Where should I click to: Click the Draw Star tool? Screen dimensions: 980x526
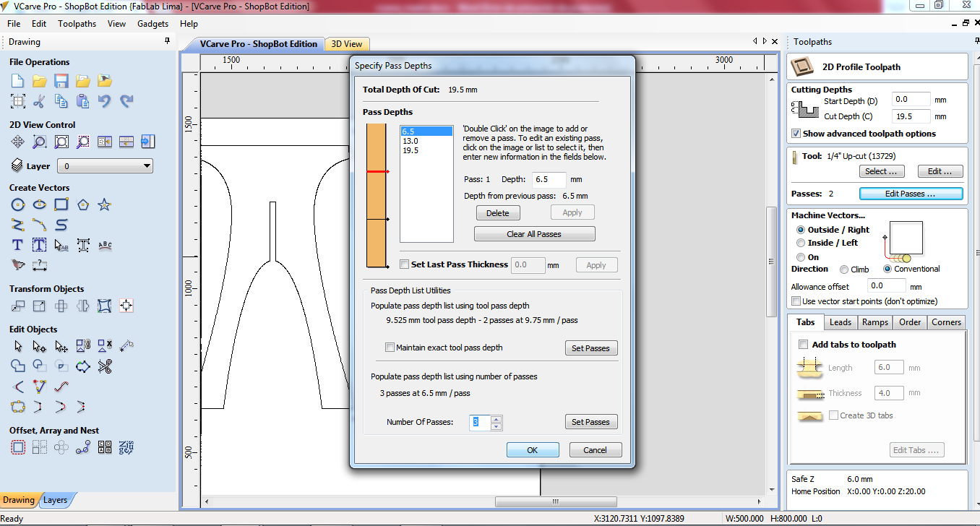[105, 204]
